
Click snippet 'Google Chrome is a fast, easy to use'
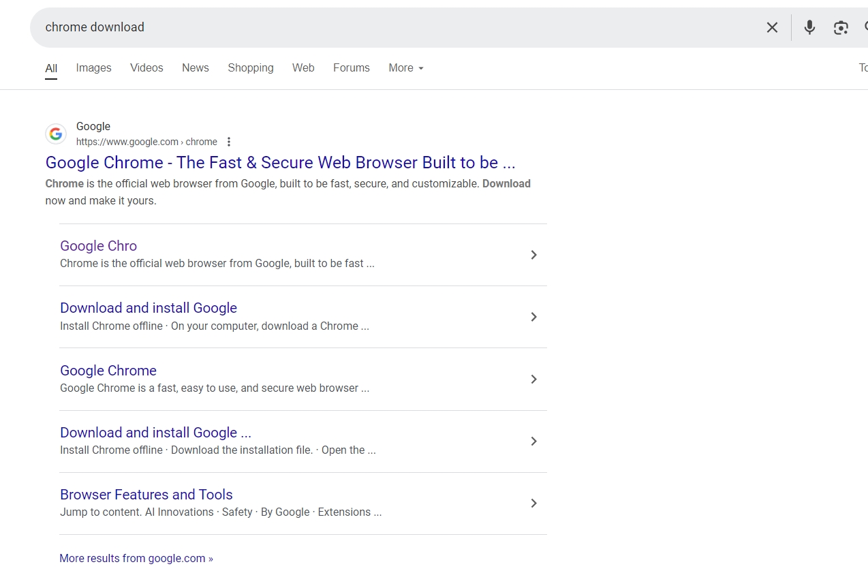[x=215, y=388]
